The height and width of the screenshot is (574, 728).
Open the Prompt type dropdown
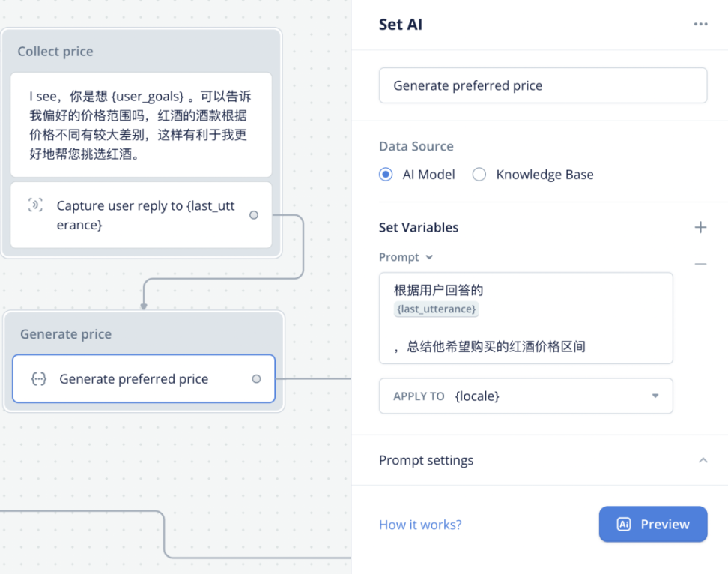pos(407,257)
